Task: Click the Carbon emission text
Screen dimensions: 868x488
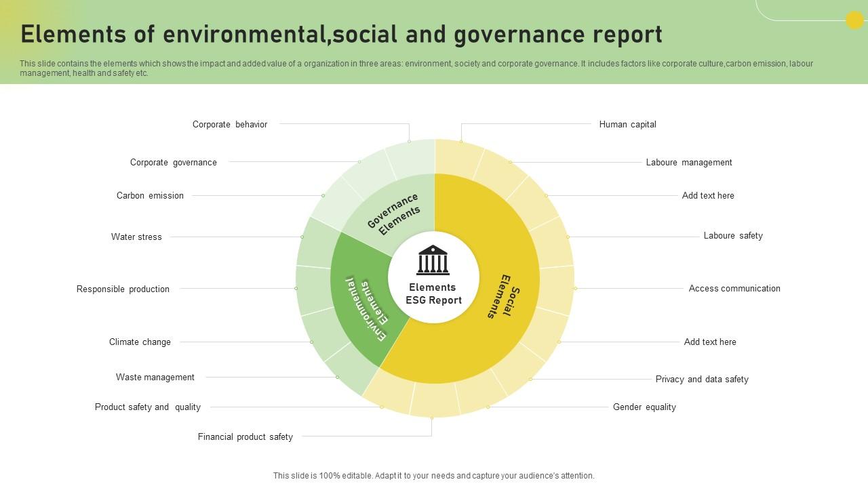Action: (150, 195)
